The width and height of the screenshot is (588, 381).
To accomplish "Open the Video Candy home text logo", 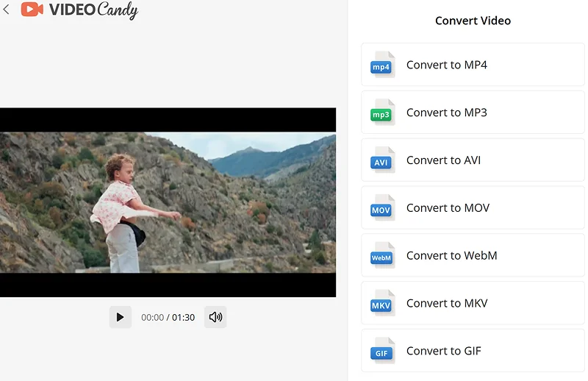I will click(x=94, y=10).
